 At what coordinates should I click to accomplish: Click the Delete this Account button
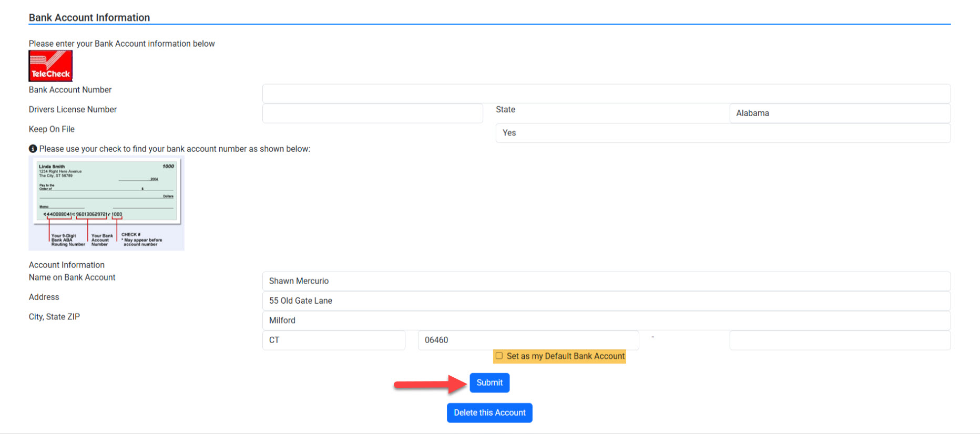[489, 412]
